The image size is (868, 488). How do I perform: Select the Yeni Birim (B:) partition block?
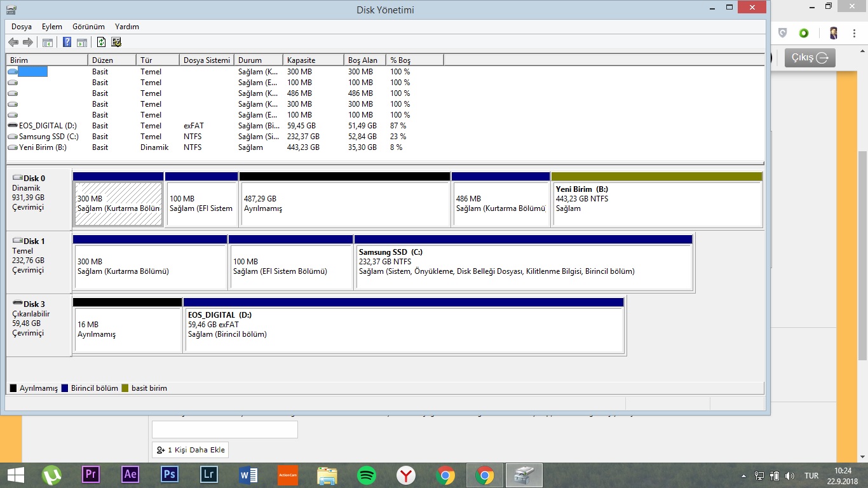[657, 203]
